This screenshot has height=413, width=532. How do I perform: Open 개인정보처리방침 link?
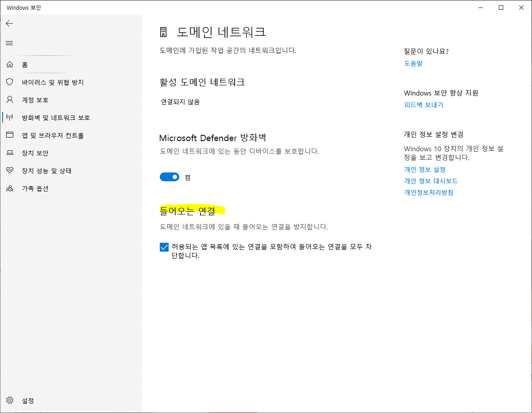428,192
